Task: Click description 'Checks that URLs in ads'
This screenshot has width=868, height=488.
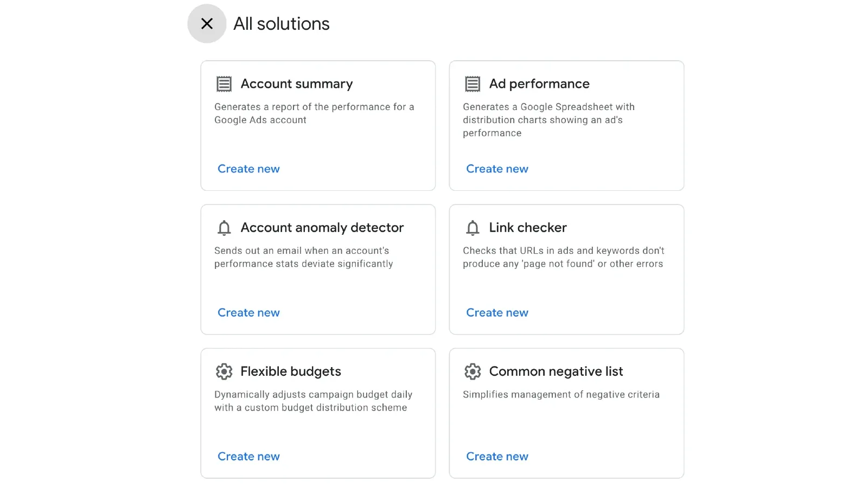Action: point(563,257)
